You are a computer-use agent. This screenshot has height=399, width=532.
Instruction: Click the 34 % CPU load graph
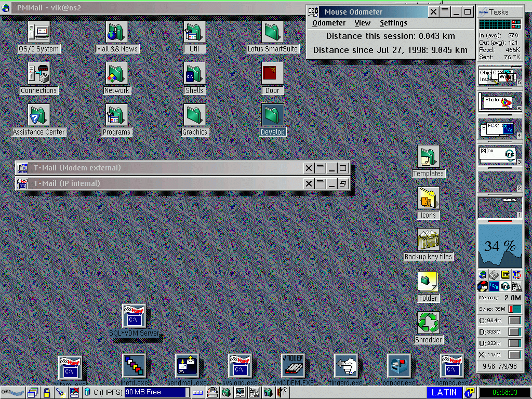click(x=500, y=246)
